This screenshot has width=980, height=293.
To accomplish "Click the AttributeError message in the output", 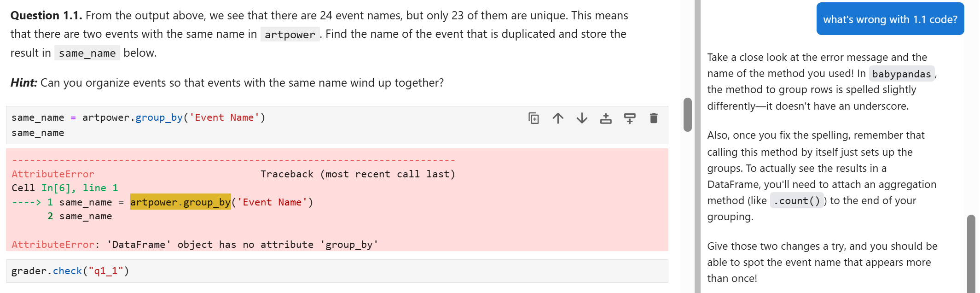I will coord(53,244).
